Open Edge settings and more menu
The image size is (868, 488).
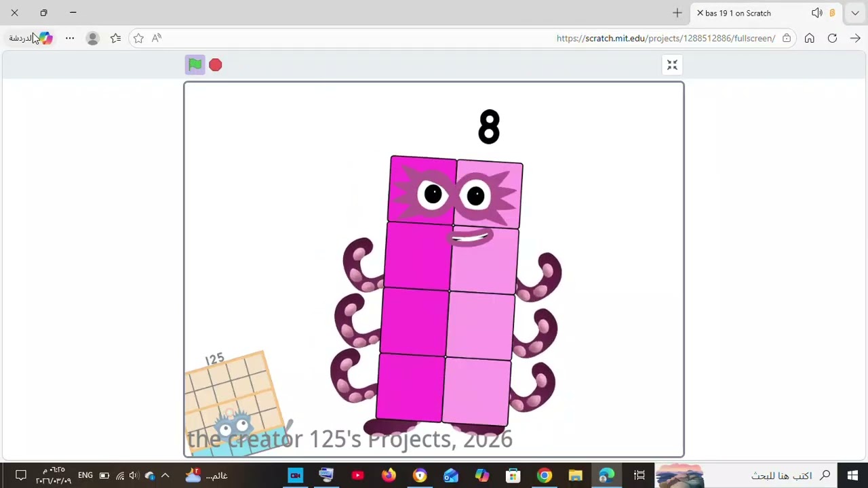[x=70, y=38]
